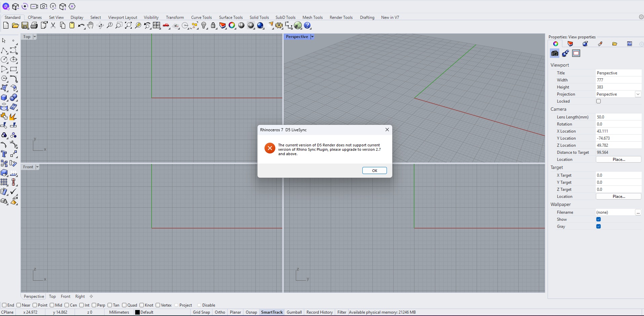Click the 4-viewport layout icon
644x316 pixels.
[x=157, y=26]
